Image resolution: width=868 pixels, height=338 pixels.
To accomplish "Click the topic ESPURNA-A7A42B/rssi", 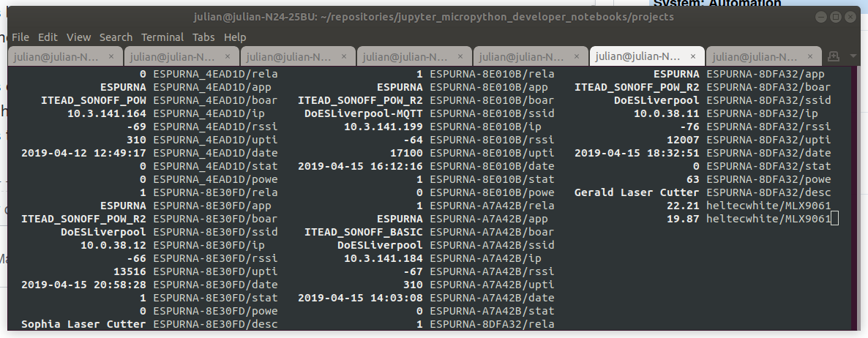I will [492, 271].
